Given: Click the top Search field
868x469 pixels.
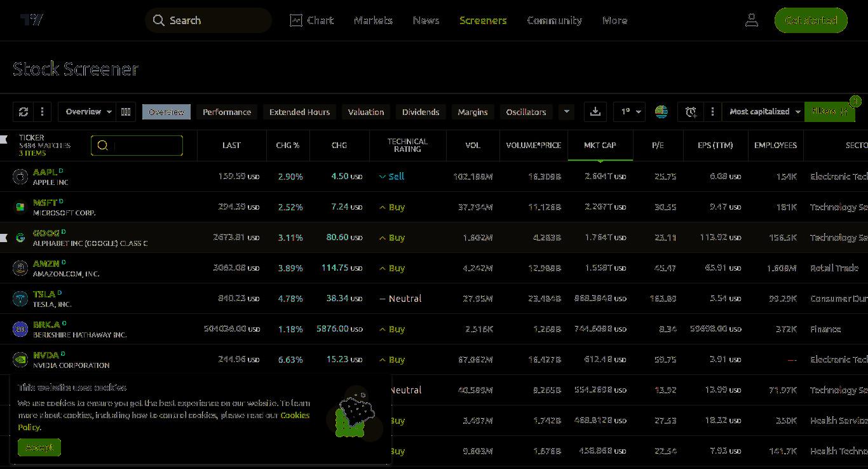Looking at the screenshot, I should [x=208, y=20].
